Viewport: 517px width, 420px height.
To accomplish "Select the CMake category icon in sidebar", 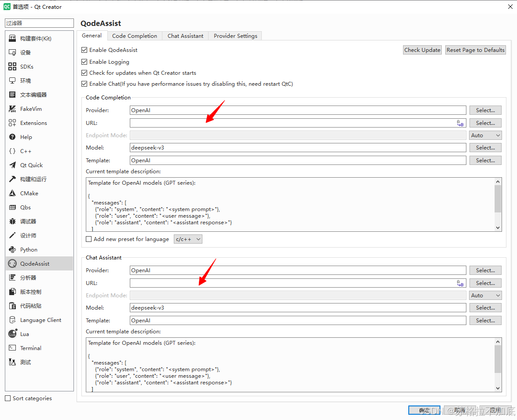I will (x=12, y=194).
